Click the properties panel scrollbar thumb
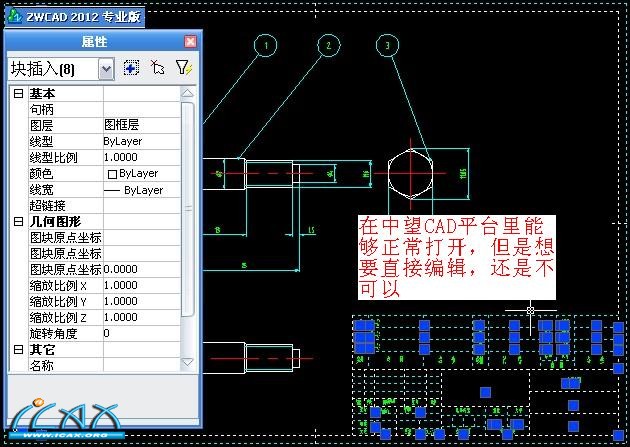Image resolution: width=630 pixels, height=447 pixels. pyautogui.click(x=188, y=209)
